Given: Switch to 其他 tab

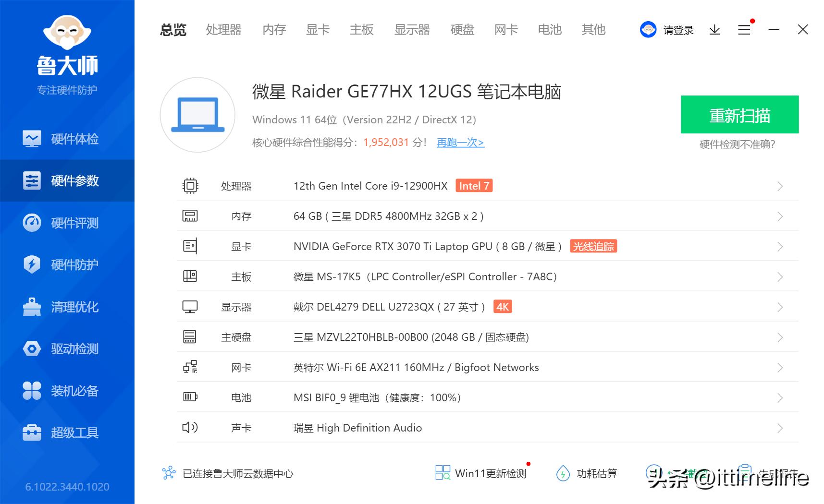Looking at the screenshot, I should [x=594, y=30].
